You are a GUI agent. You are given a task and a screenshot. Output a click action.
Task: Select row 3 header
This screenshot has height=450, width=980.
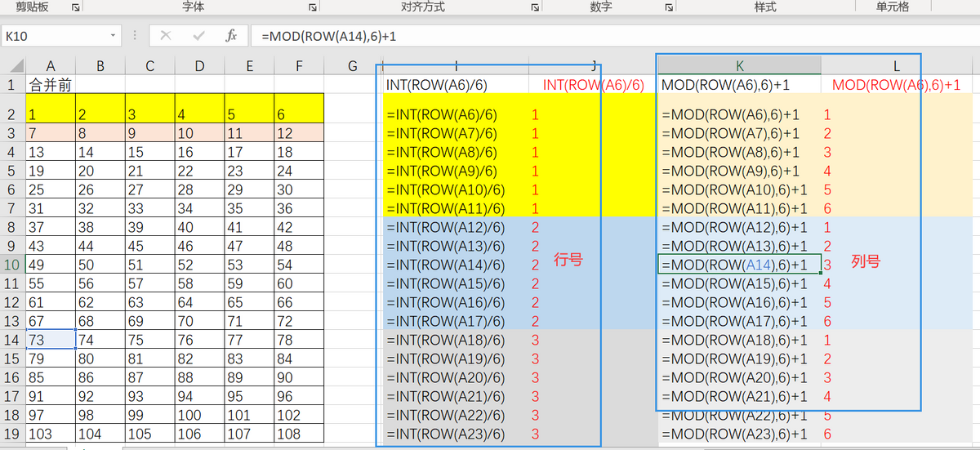[12, 133]
